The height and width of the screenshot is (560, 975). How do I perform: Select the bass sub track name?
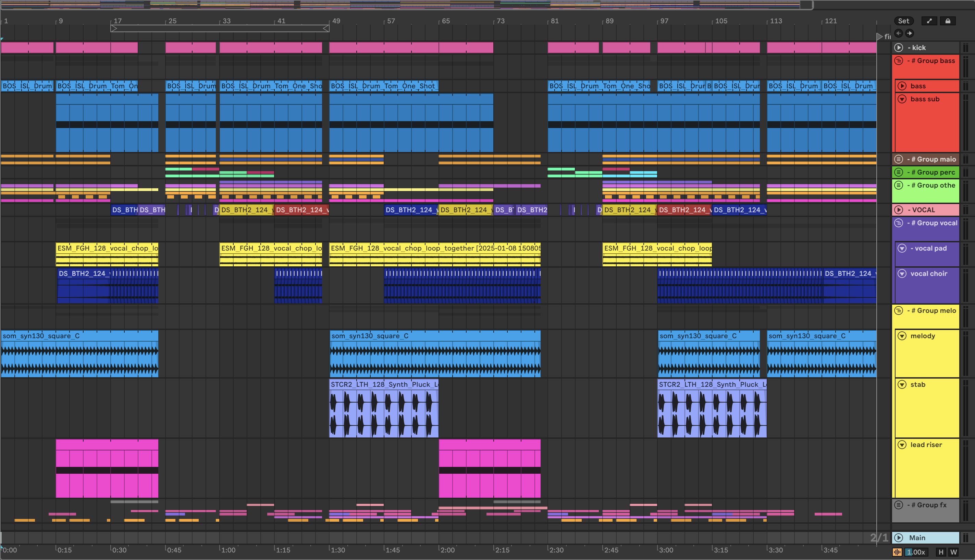point(925,99)
